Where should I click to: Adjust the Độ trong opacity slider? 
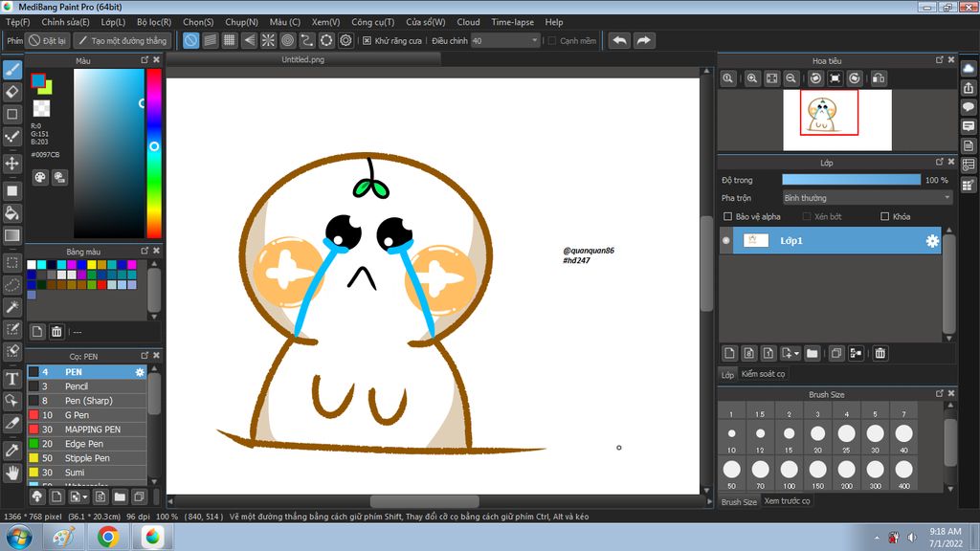click(851, 180)
